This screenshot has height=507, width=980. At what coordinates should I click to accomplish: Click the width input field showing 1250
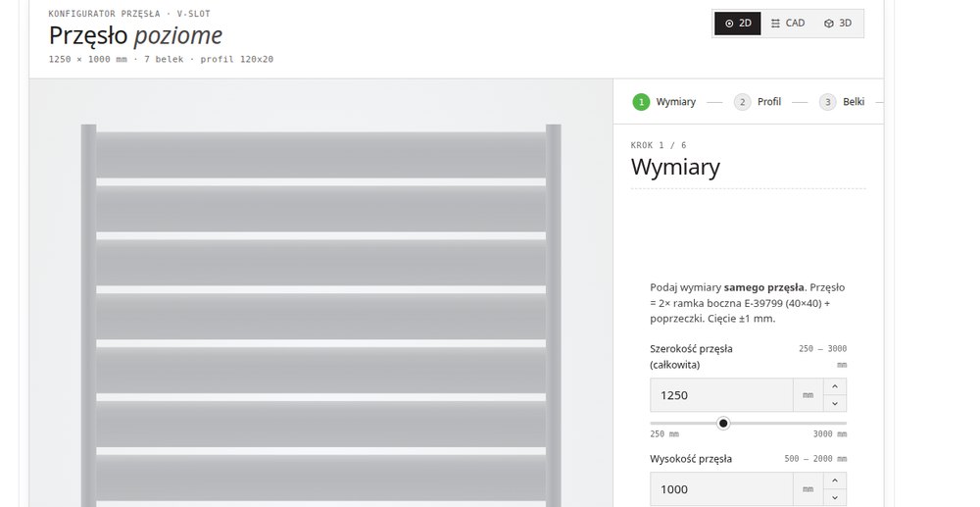tap(721, 395)
